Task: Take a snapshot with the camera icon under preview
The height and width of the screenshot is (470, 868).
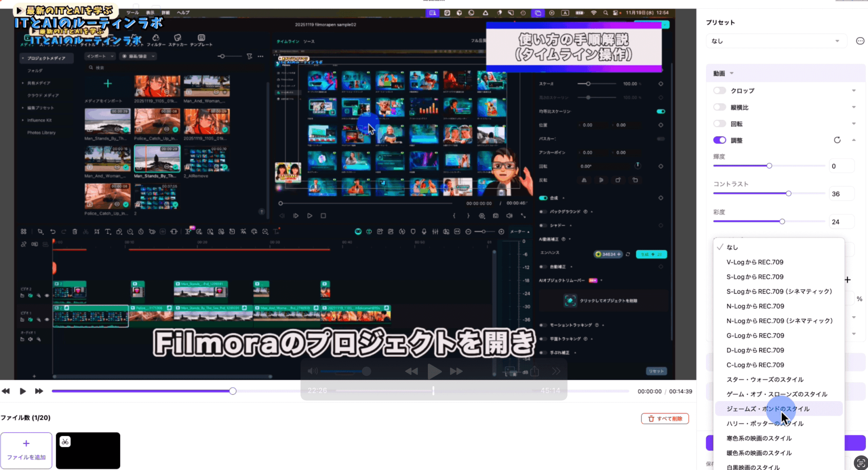Action: [496, 216]
